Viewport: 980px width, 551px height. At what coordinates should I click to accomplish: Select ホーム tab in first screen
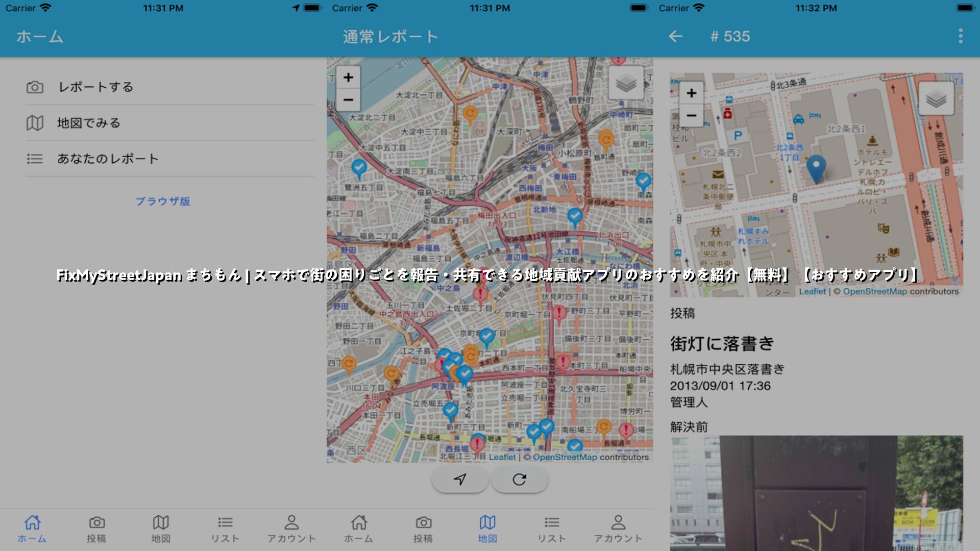(x=32, y=529)
